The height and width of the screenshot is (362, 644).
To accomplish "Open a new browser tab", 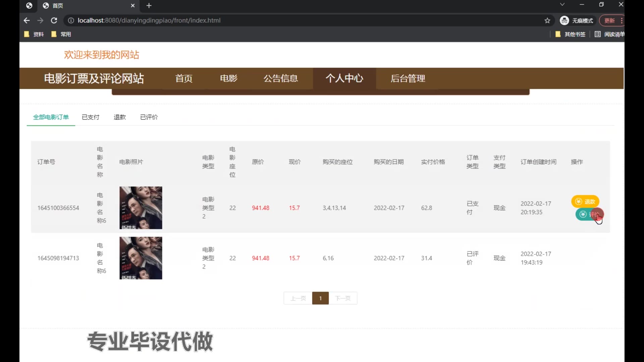I will [149, 6].
